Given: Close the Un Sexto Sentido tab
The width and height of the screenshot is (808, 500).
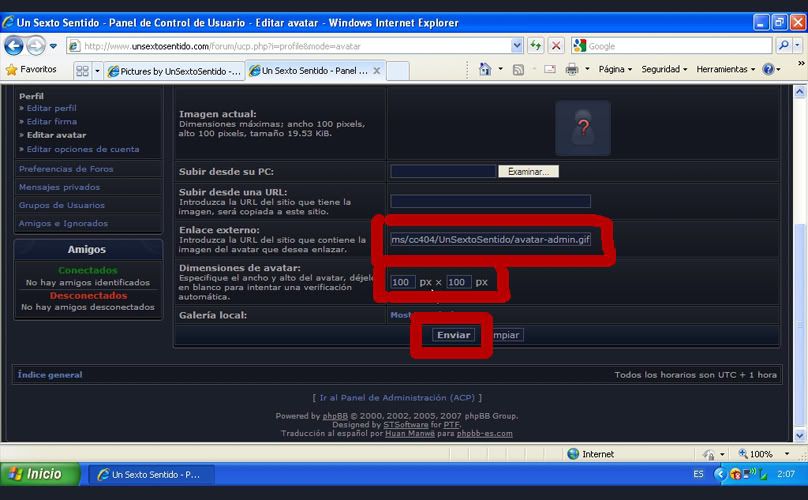Looking at the screenshot, I should 377,71.
